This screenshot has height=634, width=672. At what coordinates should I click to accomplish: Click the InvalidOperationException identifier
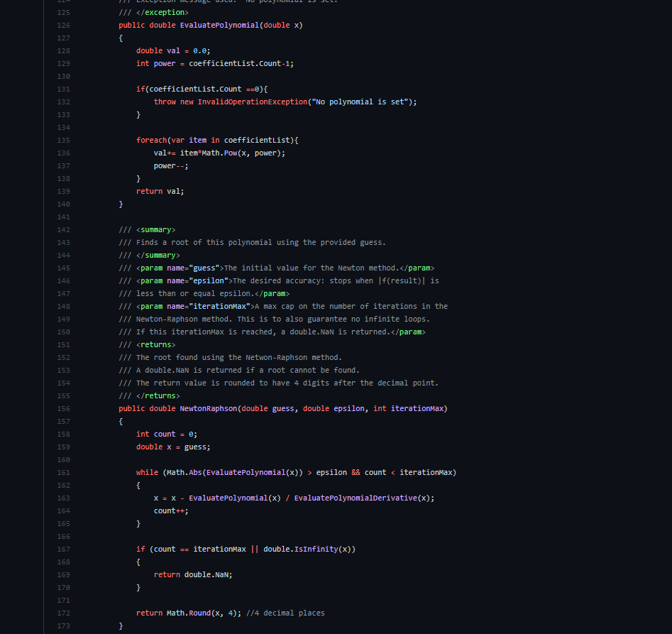[253, 102]
